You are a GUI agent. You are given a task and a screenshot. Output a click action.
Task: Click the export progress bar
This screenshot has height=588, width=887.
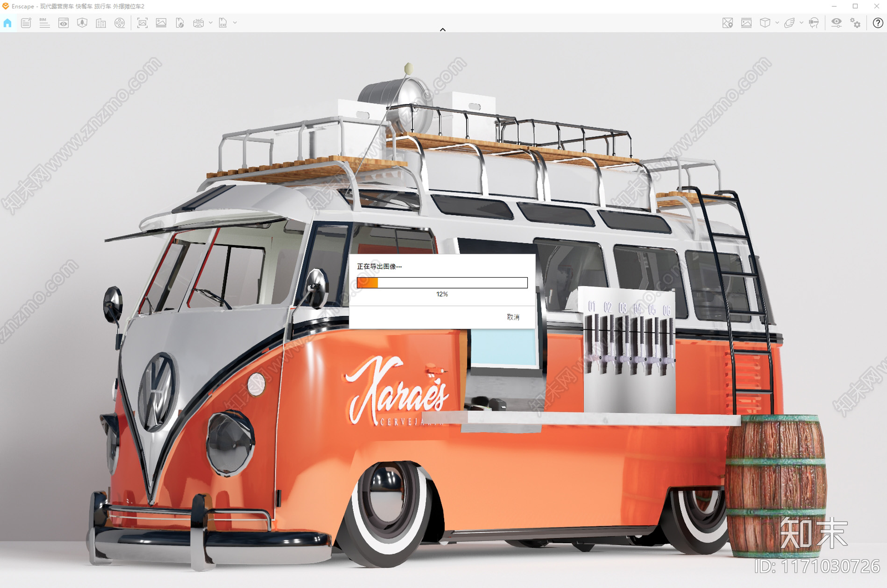[x=442, y=283]
